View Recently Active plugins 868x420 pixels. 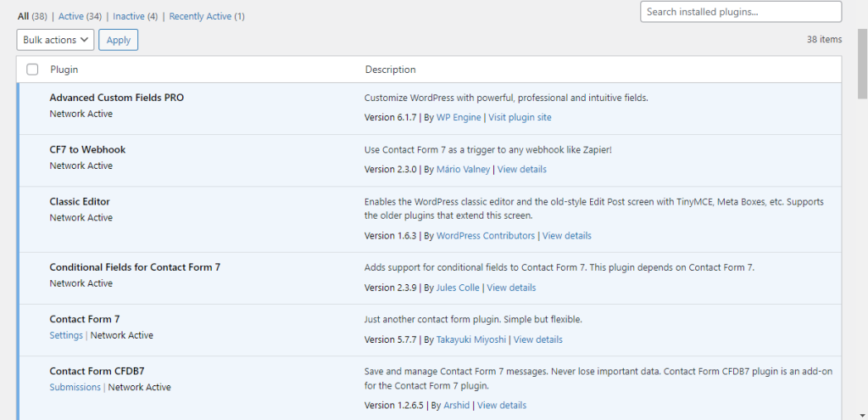pos(200,16)
